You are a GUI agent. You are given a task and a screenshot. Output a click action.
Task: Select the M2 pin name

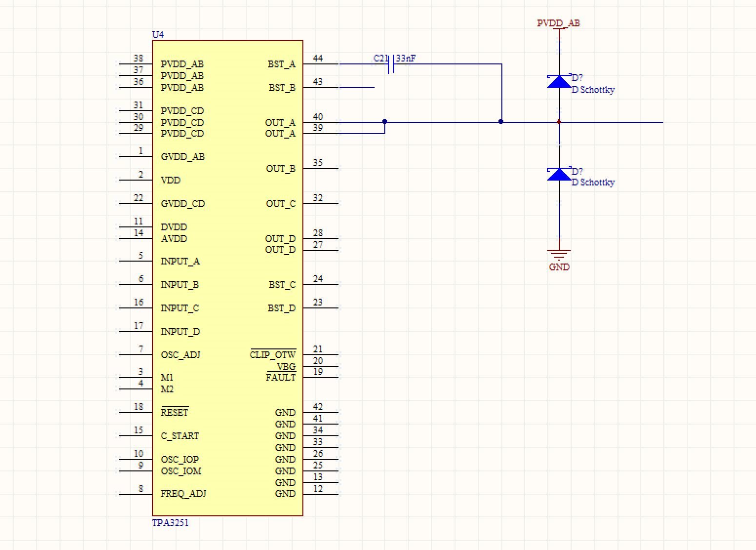[x=167, y=389]
